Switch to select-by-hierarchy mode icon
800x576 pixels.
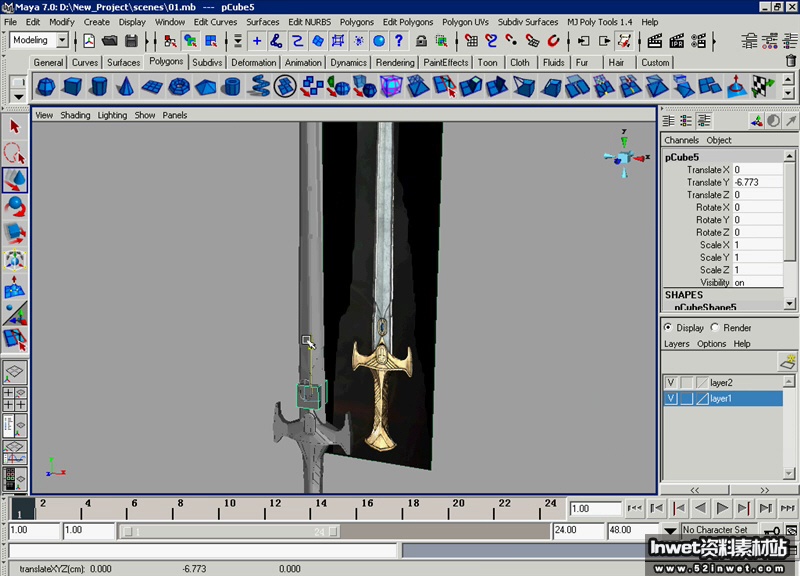tap(170, 41)
